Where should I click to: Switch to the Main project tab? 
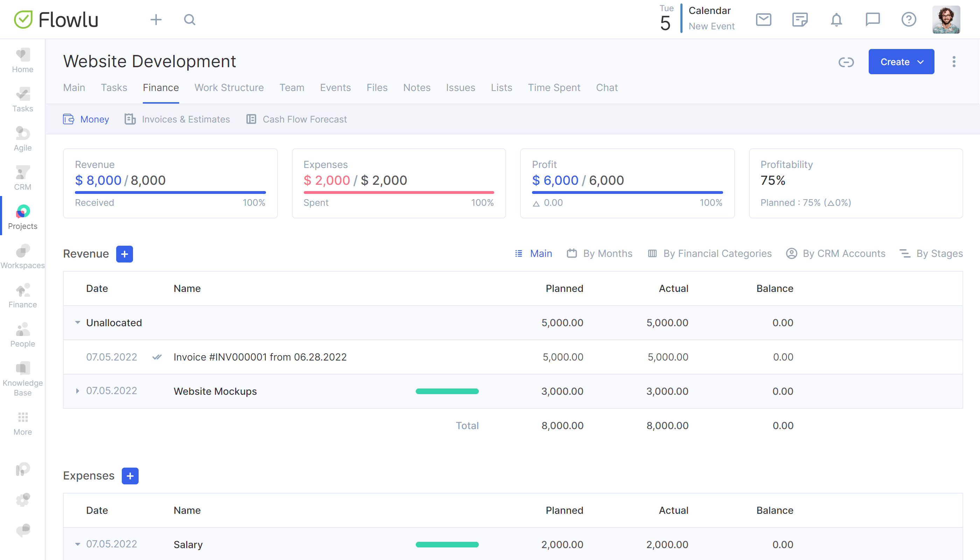point(74,88)
